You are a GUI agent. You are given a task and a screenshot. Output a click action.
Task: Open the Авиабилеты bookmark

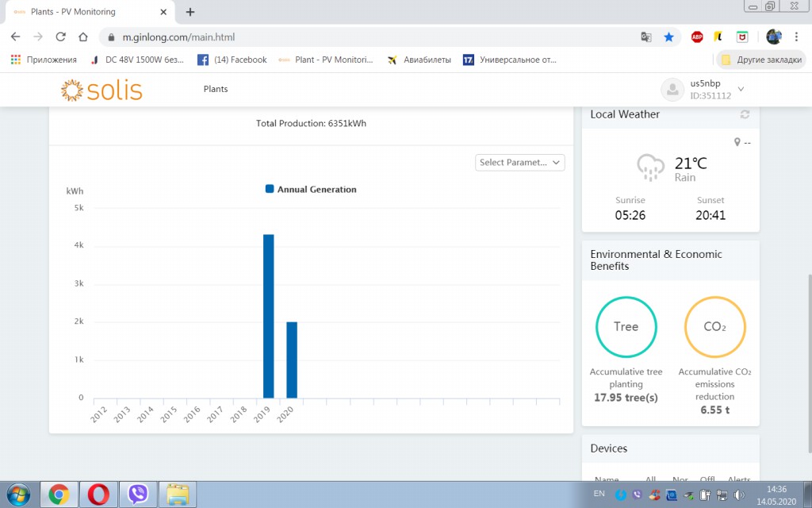pyautogui.click(x=419, y=60)
